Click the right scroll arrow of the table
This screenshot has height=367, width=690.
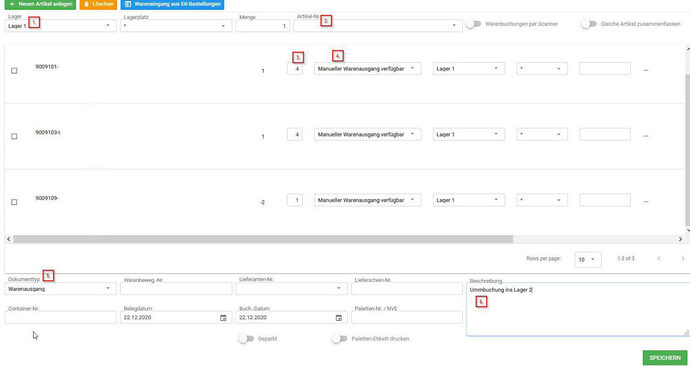pos(680,239)
